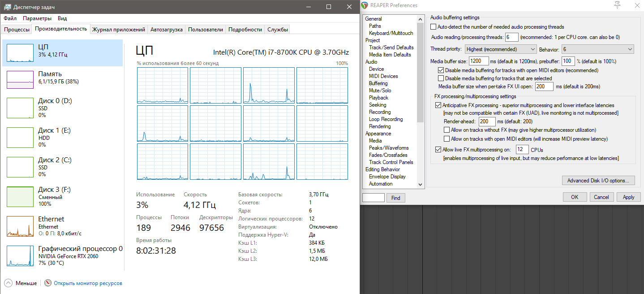Select MIDI Devices preferences page
The height and width of the screenshot is (294, 644).
[x=383, y=76]
